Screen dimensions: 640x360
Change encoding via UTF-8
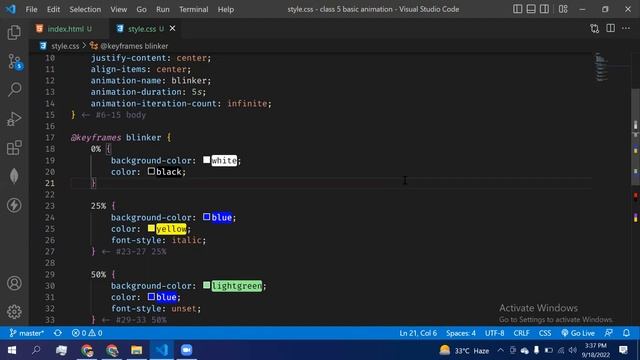coord(494,333)
